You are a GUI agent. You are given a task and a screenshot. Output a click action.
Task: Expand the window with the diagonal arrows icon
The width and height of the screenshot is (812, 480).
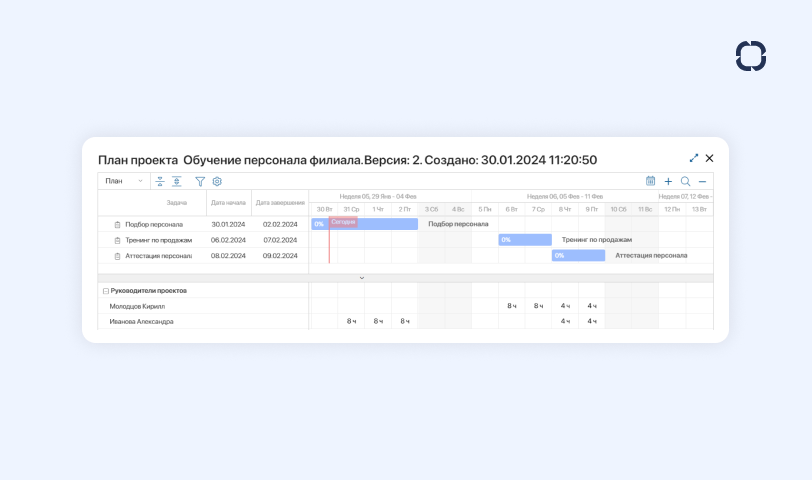[694, 158]
